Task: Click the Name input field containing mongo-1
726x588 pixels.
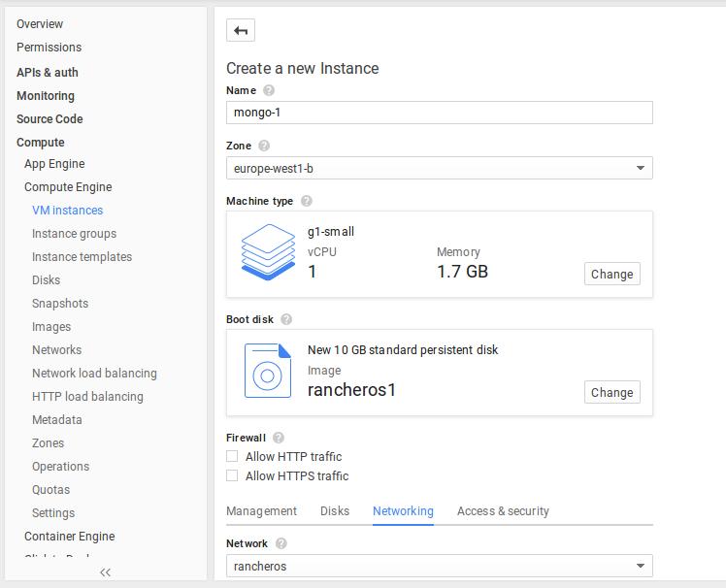Action: click(439, 112)
